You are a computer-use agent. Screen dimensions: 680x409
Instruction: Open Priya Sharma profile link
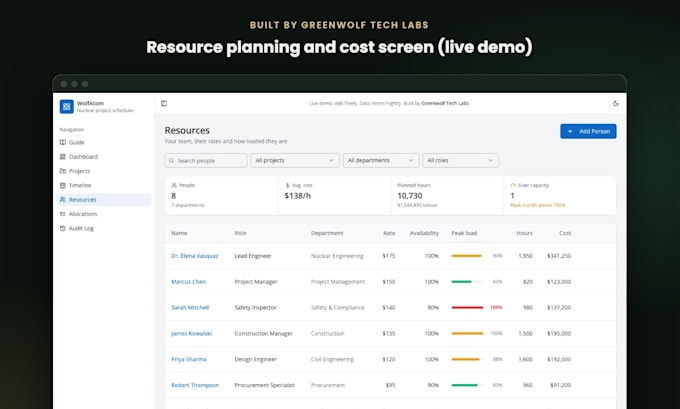point(189,359)
